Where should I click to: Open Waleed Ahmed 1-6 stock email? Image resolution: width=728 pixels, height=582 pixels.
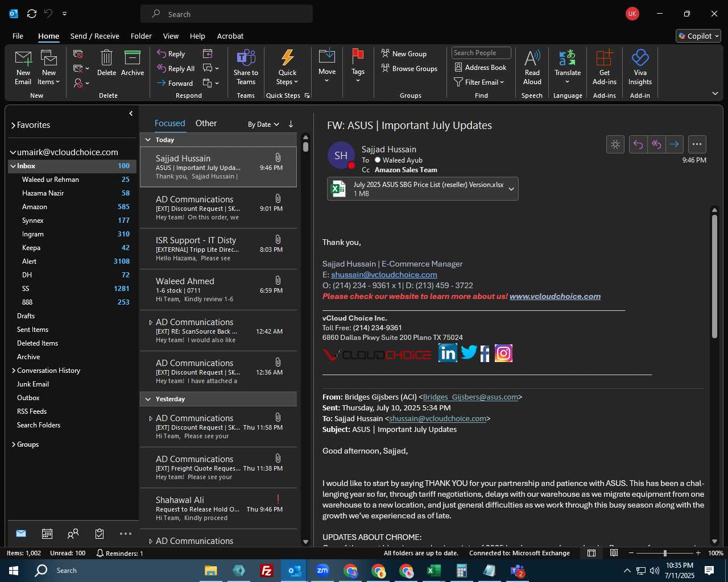218,289
